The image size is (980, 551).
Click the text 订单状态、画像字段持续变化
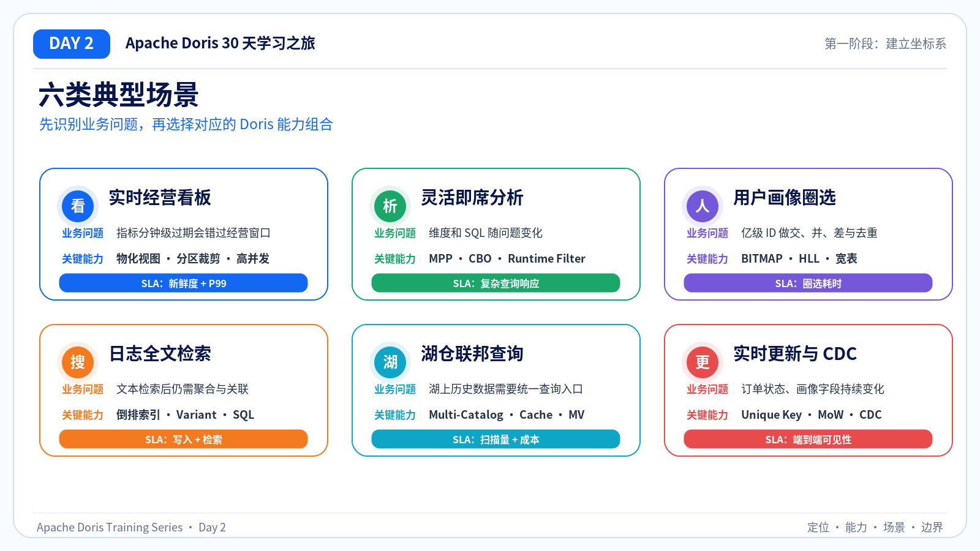click(813, 389)
